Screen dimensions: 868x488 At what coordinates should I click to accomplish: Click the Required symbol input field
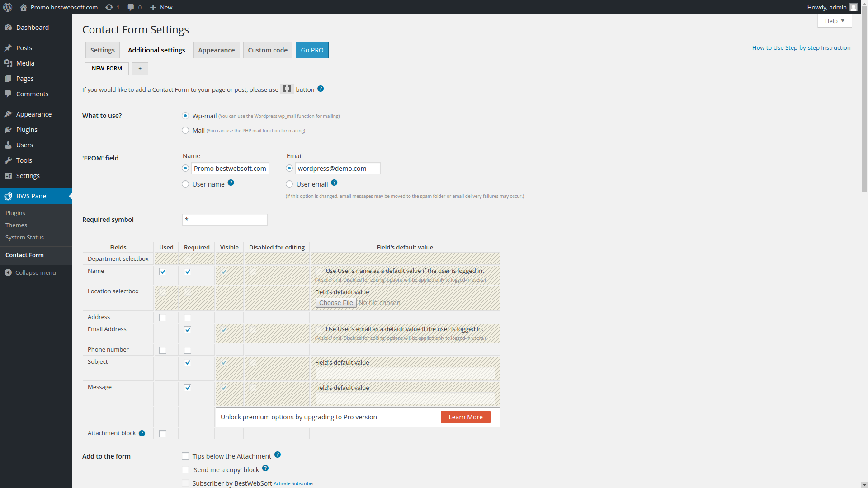[225, 220]
